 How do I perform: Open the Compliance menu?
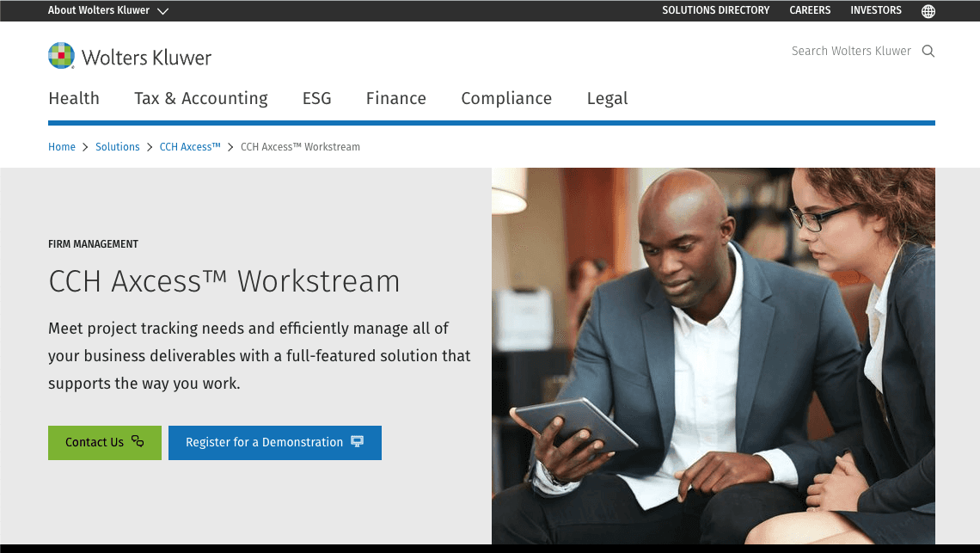506,98
